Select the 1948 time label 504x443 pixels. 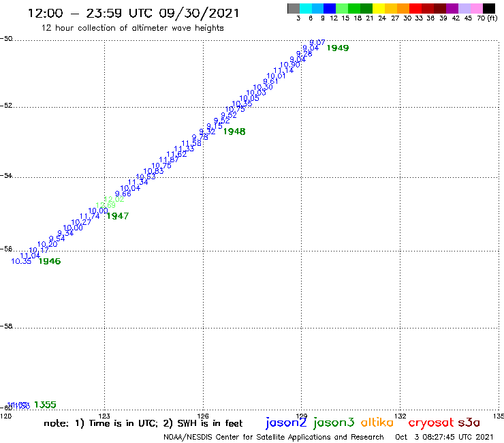[x=234, y=132]
